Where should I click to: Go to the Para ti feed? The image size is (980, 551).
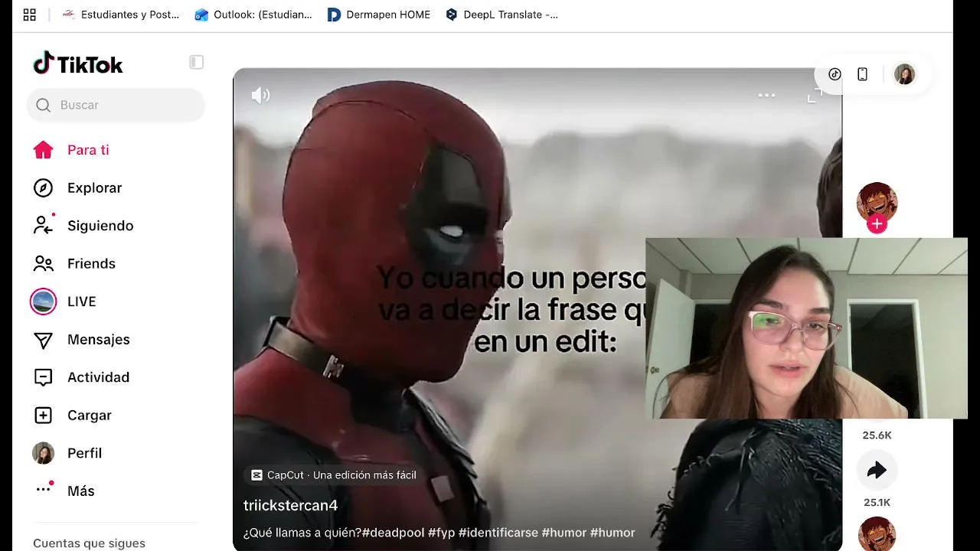point(88,150)
